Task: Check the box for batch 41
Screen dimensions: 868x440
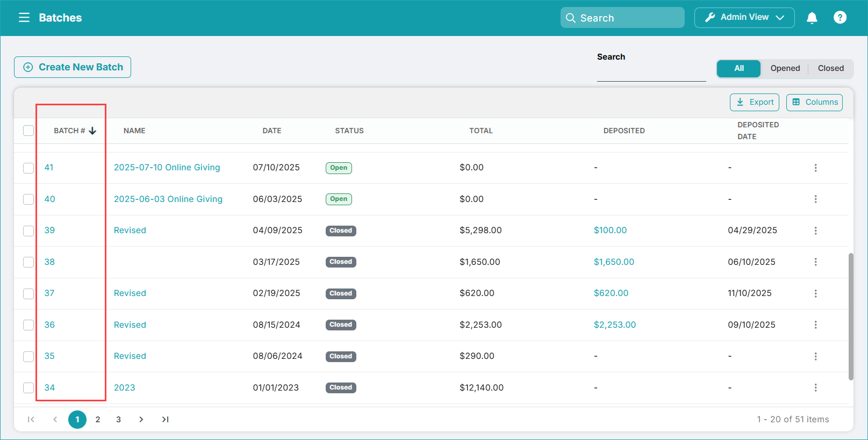Action: [28, 168]
